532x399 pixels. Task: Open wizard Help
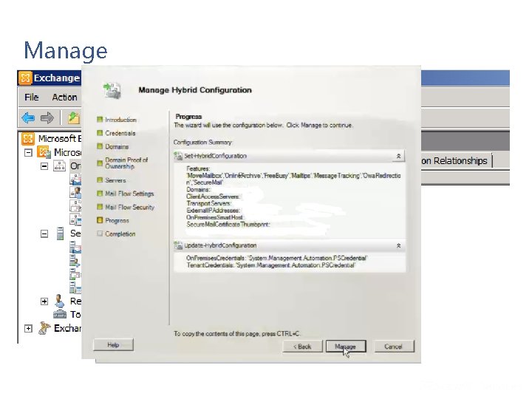tap(113, 345)
